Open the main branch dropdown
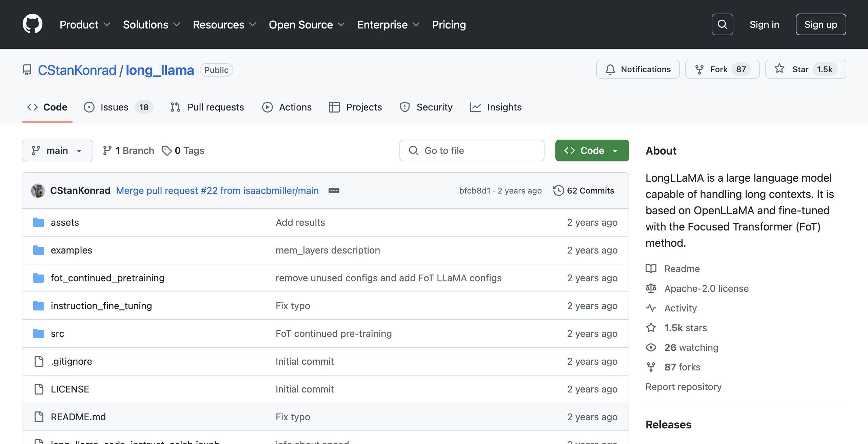 pos(57,150)
